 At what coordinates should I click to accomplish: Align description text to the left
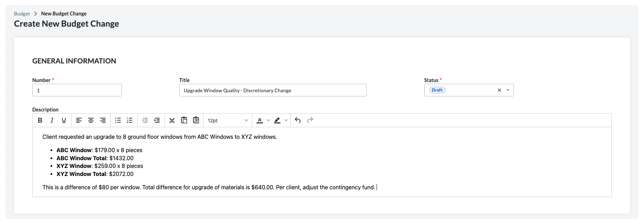(x=79, y=120)
